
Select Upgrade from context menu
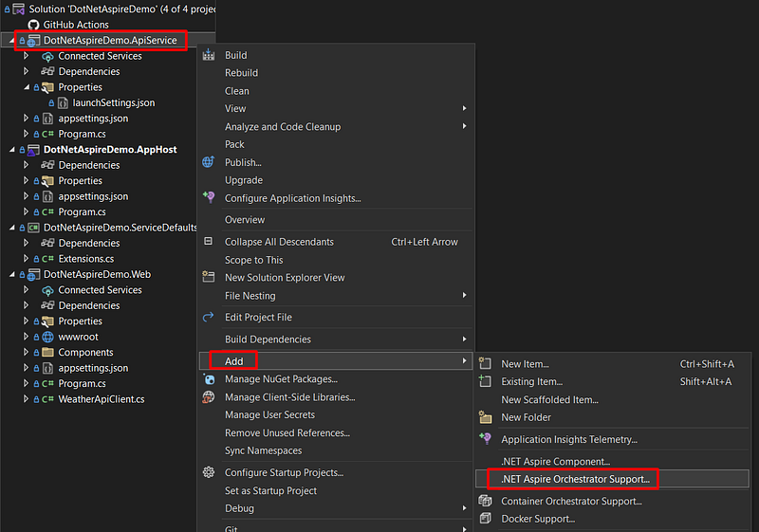pos(336,180)
